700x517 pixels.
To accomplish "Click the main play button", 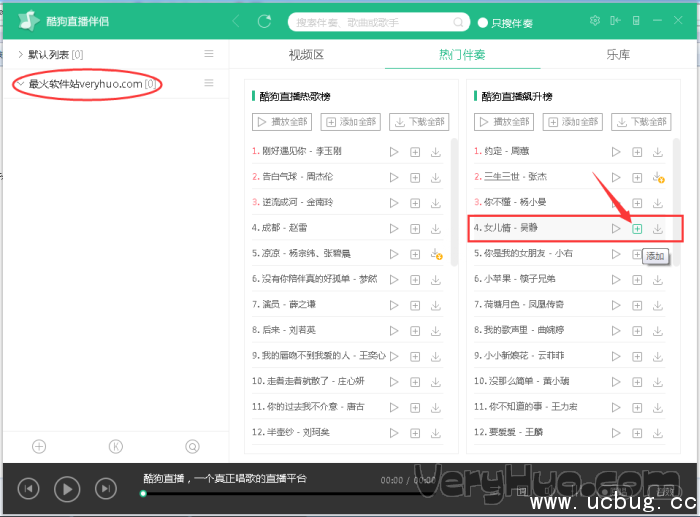I will (x=67, y=489).
